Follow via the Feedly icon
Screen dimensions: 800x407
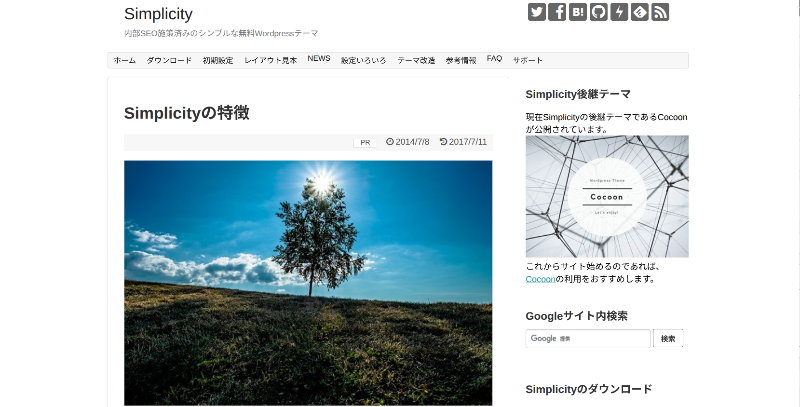(640, 12)
